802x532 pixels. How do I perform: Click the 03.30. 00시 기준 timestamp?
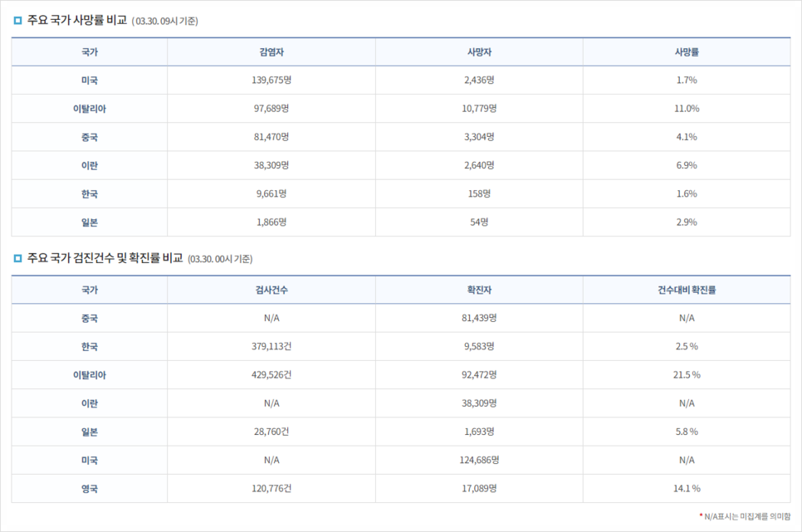click(220, 259)
